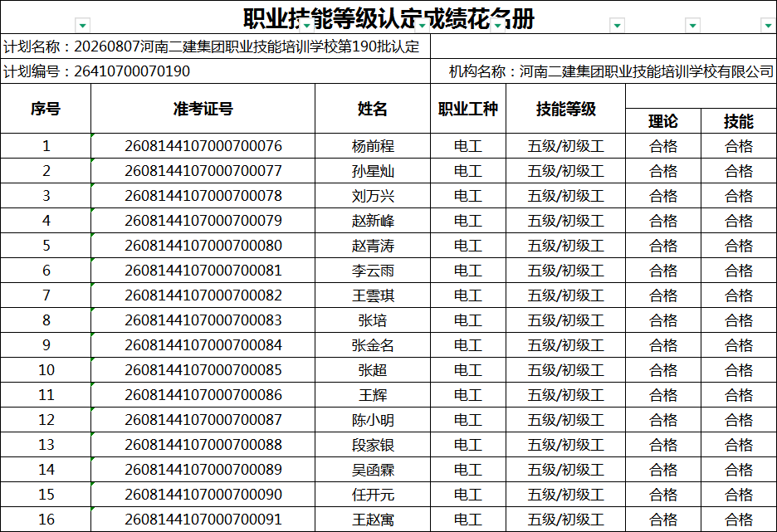Select the name cell 王赵寓
777x532 pixels.
point(373,519)
